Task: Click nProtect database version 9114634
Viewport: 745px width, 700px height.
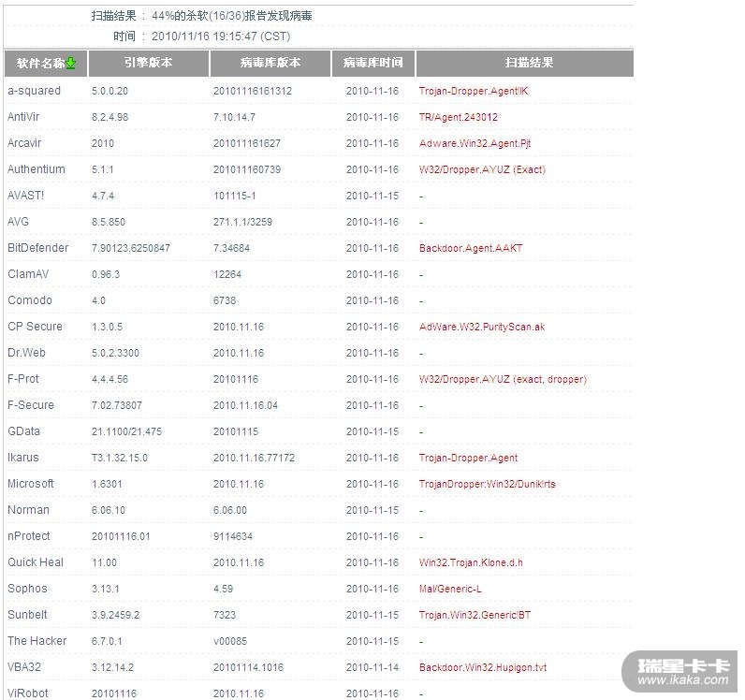Action: (233, 536)
